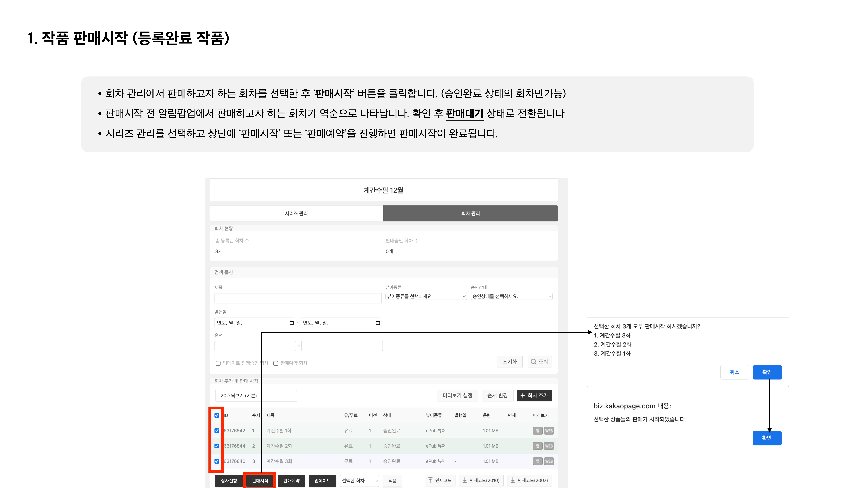Click ID cell 63176844
This screenshot has width=868, height=488.
pos(234,446)
